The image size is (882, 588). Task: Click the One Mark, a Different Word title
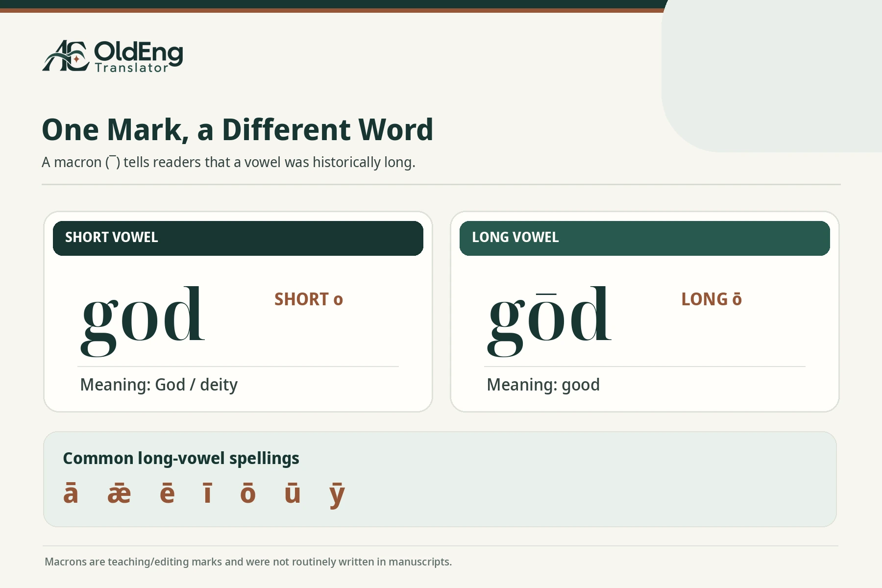click(238, 130)
